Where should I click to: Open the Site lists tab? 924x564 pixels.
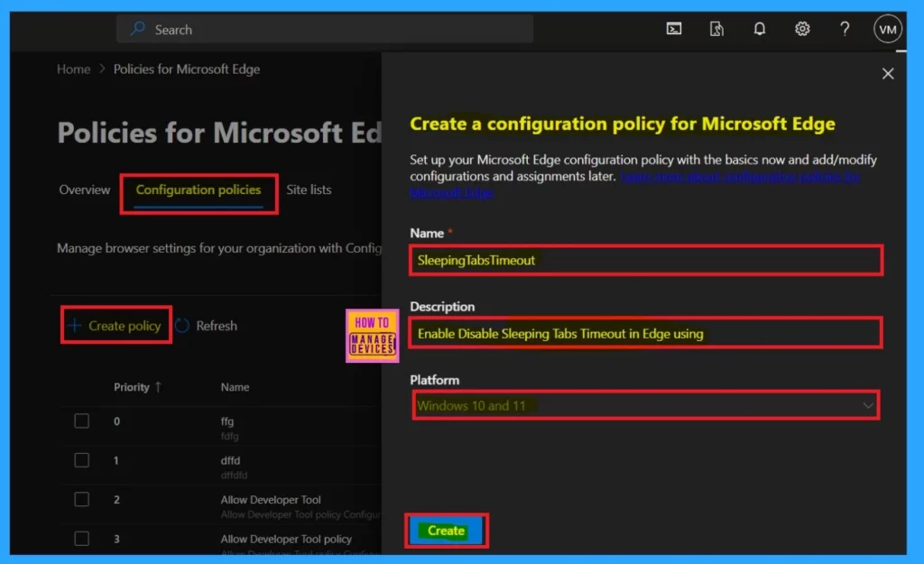(x=309, y=190)
